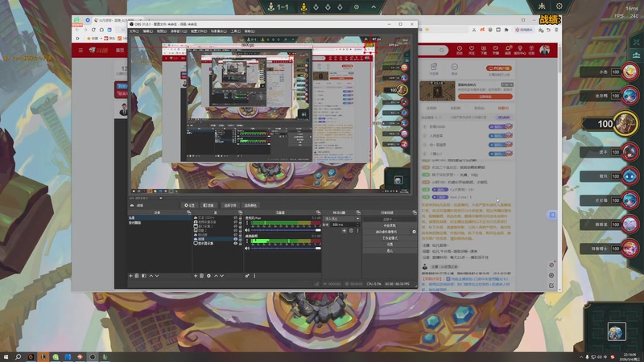Open OBS 视图 menu

click(x=162, y=31)
